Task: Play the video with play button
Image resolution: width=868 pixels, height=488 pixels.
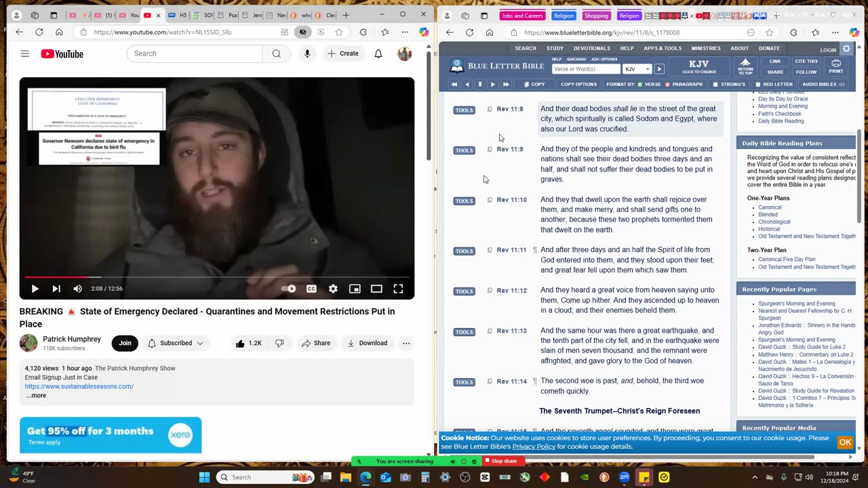Action: (x=35, y=289)
